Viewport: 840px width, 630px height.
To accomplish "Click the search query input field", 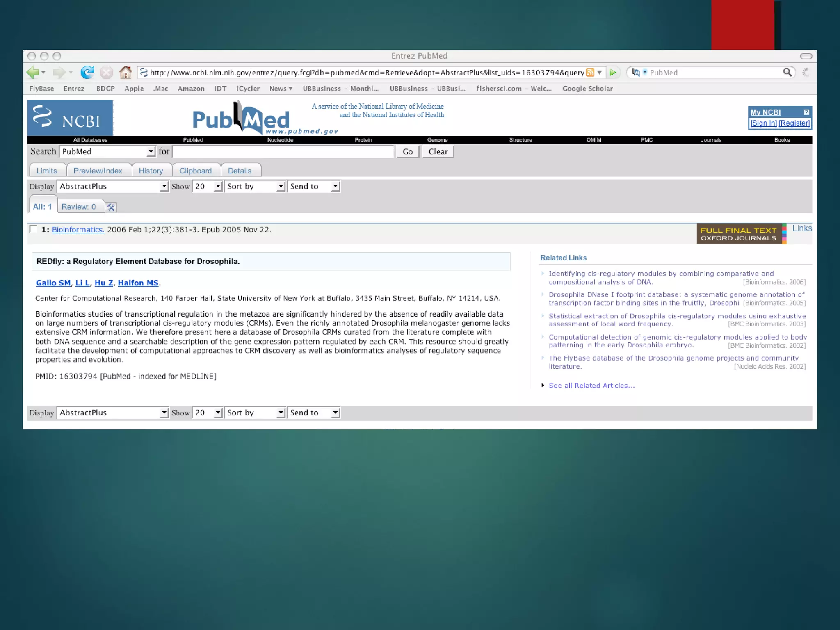I will pos(283,152).
